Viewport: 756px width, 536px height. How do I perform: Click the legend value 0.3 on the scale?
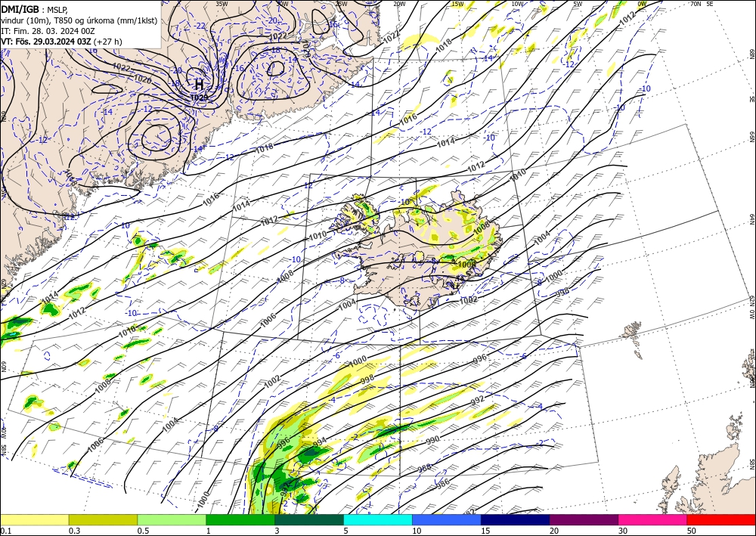point(74,531)
